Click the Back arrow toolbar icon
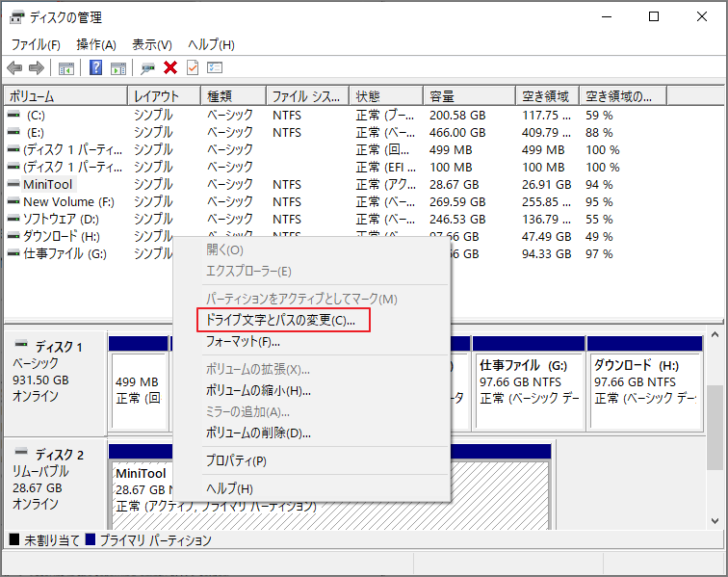This screenshot has height=577, width=728. 14,67
